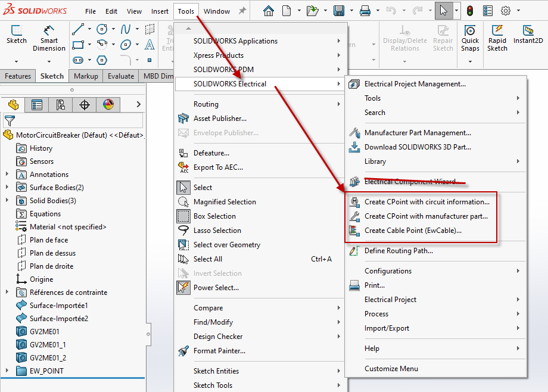Switch to the Features tab
This screenshot has height=392, width=548.
click(x=18, y=76)
